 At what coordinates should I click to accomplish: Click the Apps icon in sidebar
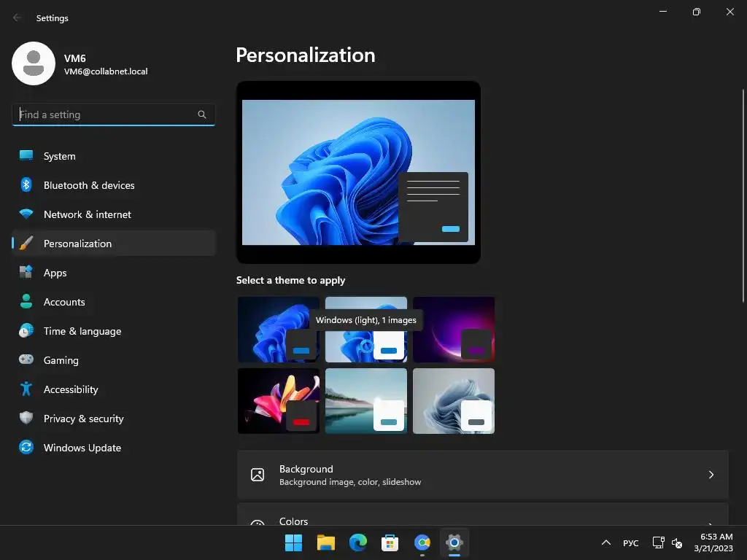(x=26, y=273)
